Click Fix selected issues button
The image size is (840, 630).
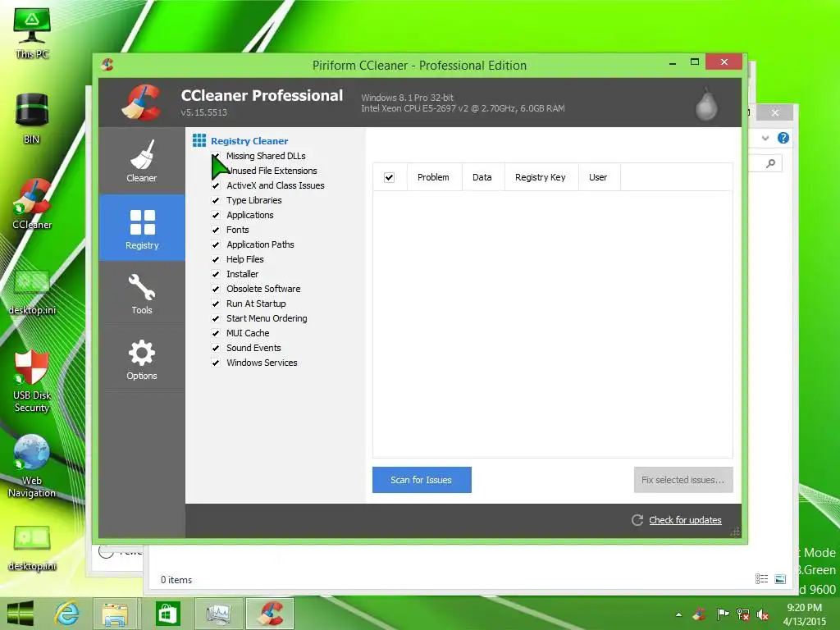683,480
